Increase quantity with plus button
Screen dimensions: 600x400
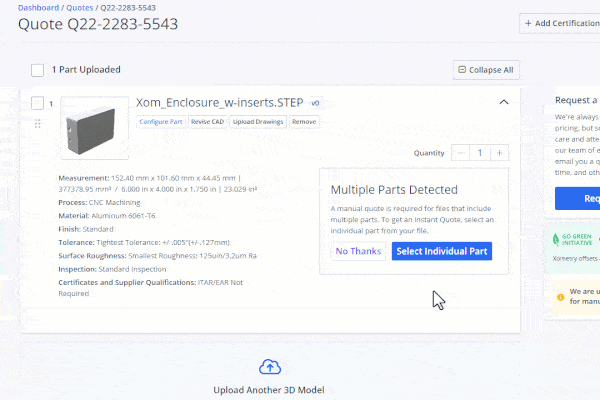[x=500, y=153]
